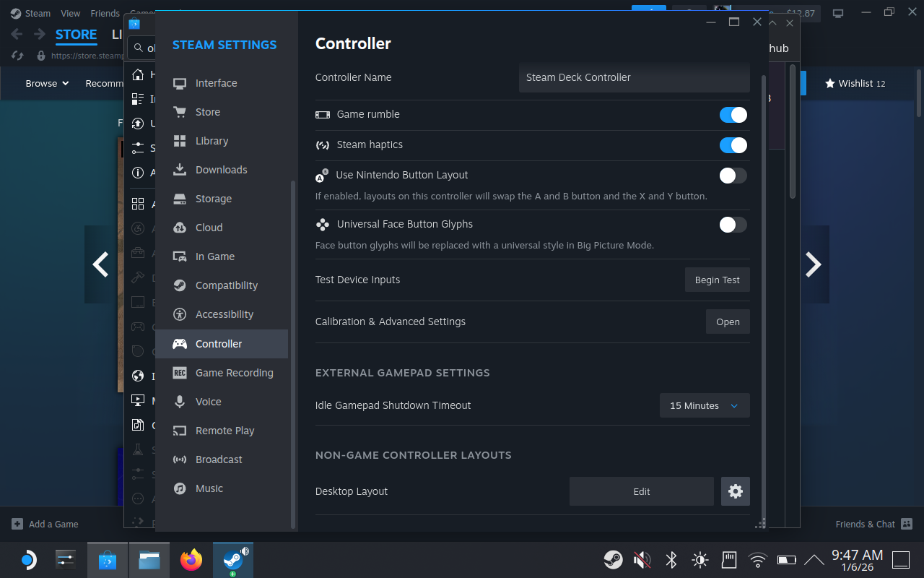Open Remote Play settings
This screenshot has width=924, height=578.
(225, 430)
